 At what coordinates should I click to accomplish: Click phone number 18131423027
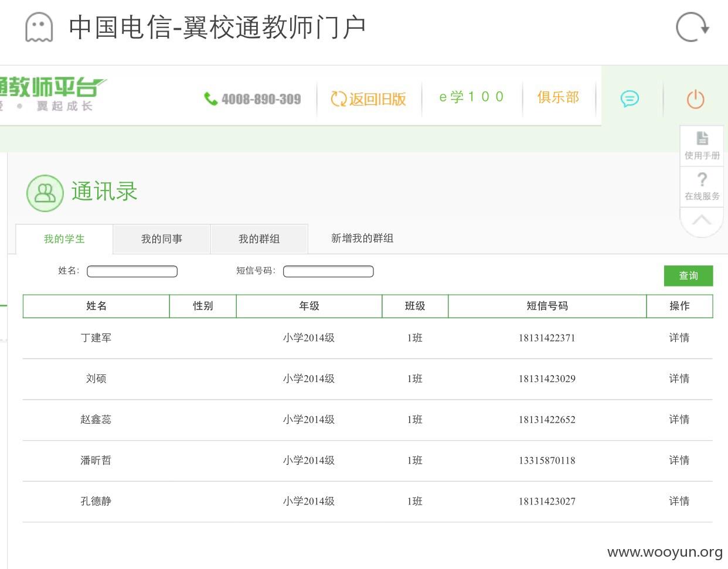coord(547,502)
